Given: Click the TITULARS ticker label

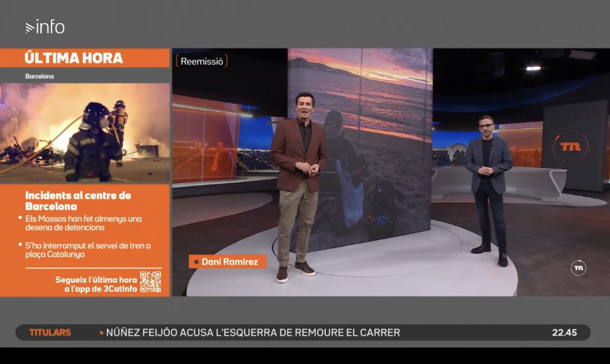Looking at the screenshot, I should point(50,333).
